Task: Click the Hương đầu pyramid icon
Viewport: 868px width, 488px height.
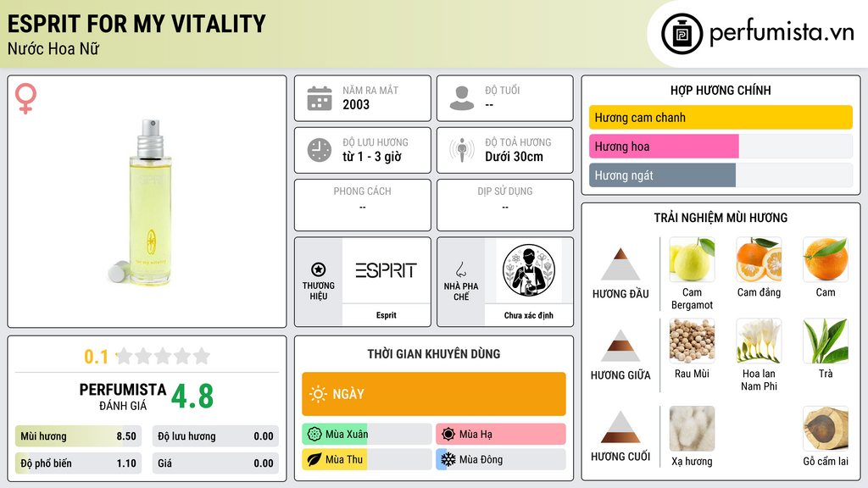Action: click(x=620, y=264)
